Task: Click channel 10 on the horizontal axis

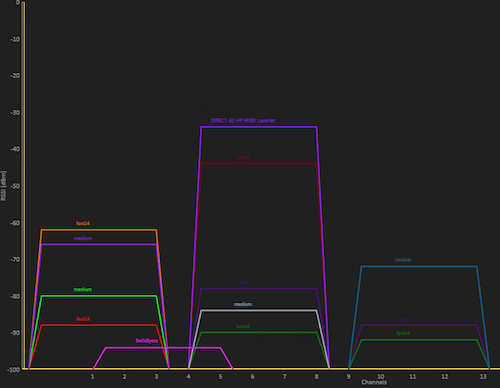Action: pos(380,377)
